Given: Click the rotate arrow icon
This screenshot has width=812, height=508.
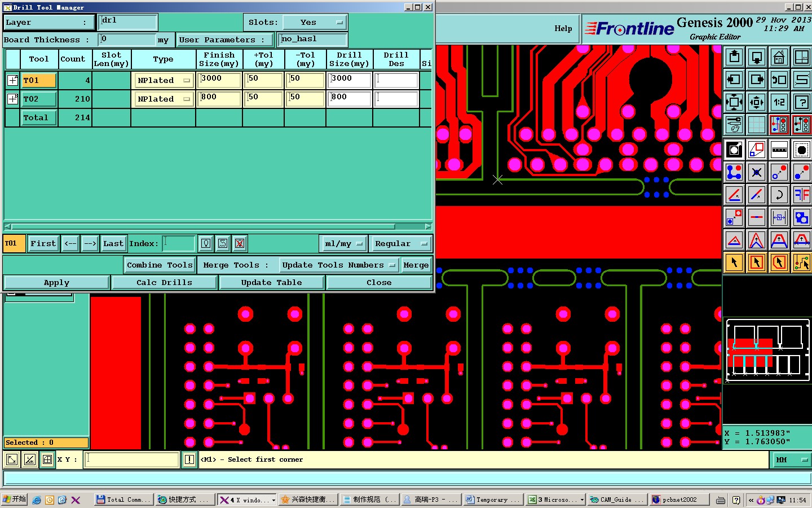Looking at the screenshot, I should tap(779, 195).
